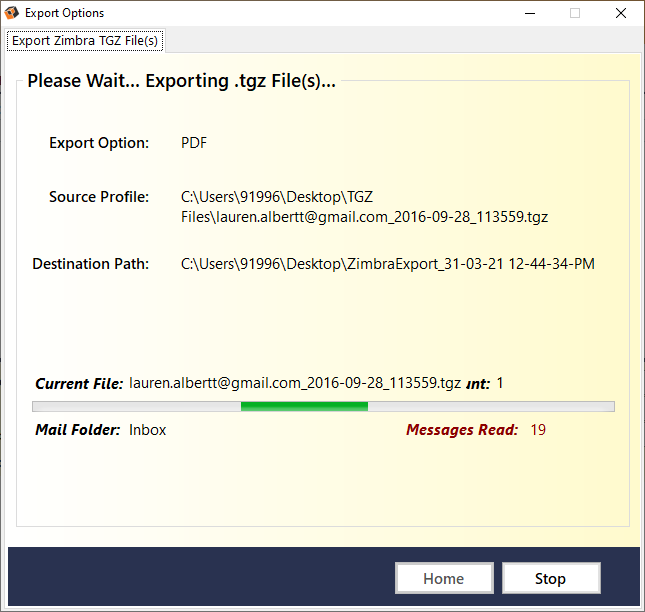Viewport: 645px width, 612px height.
Task: Click the Mail Folder label
Action: coord(78,430)
